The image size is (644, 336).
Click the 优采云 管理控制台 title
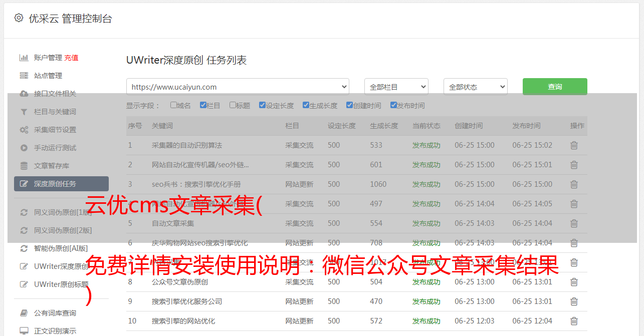click(x=70, y=19)
